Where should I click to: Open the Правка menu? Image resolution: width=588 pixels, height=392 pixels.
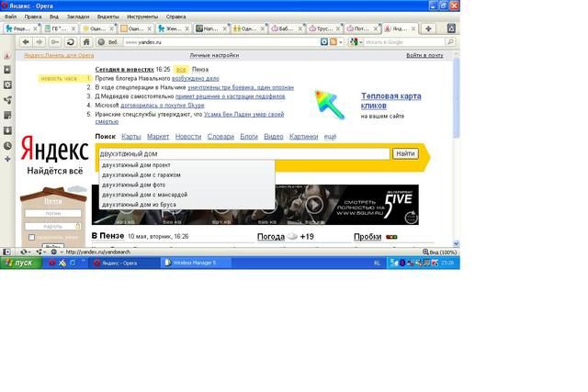tap(33, 17)
